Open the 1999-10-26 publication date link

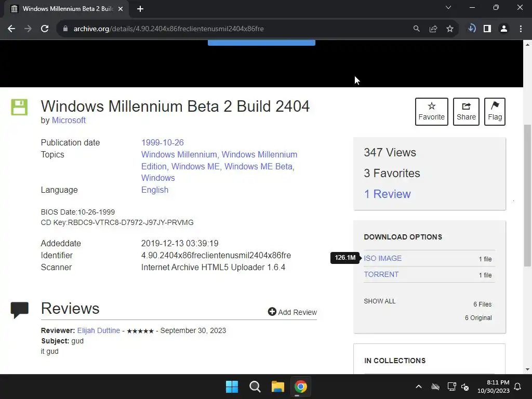(x=163, y=142)
